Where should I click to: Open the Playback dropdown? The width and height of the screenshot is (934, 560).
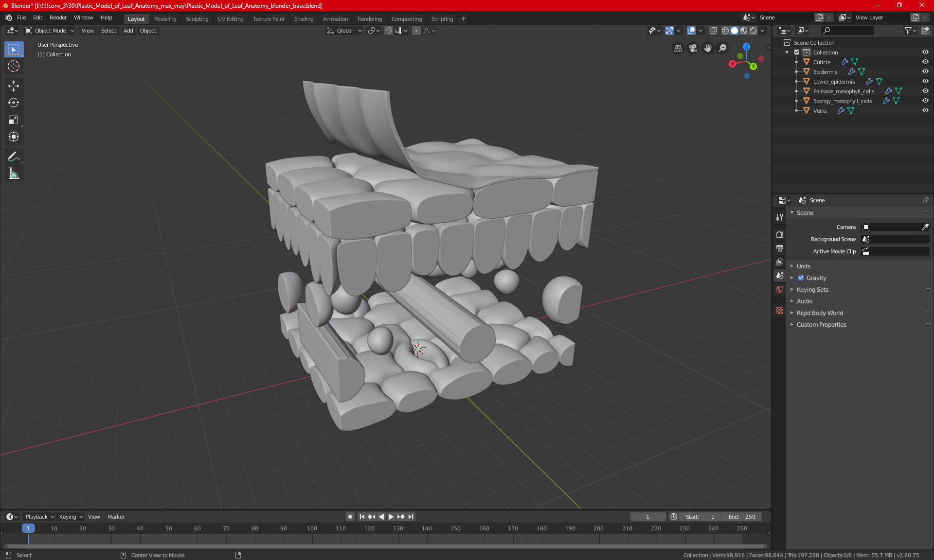[39, 517]
